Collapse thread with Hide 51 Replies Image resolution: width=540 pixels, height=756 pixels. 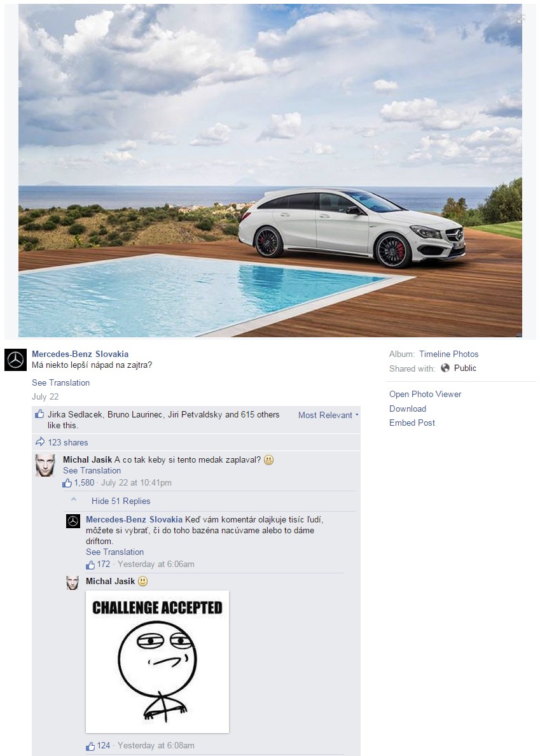tap(121, 501)
